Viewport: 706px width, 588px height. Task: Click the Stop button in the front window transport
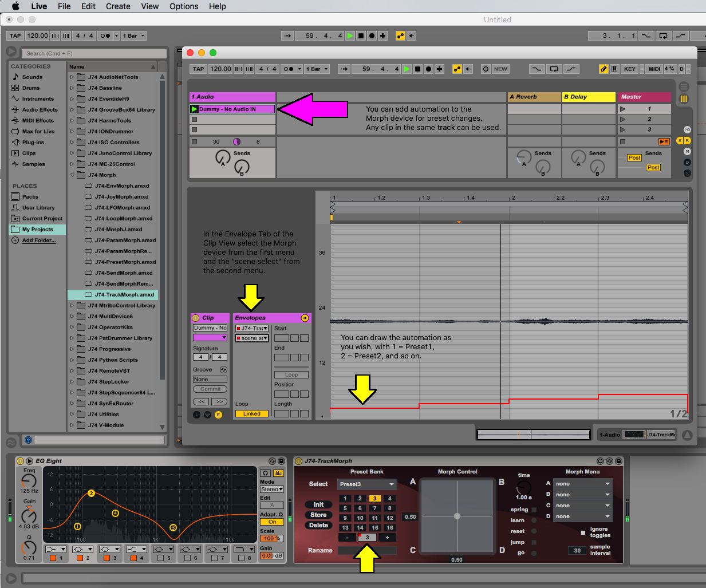417,69
